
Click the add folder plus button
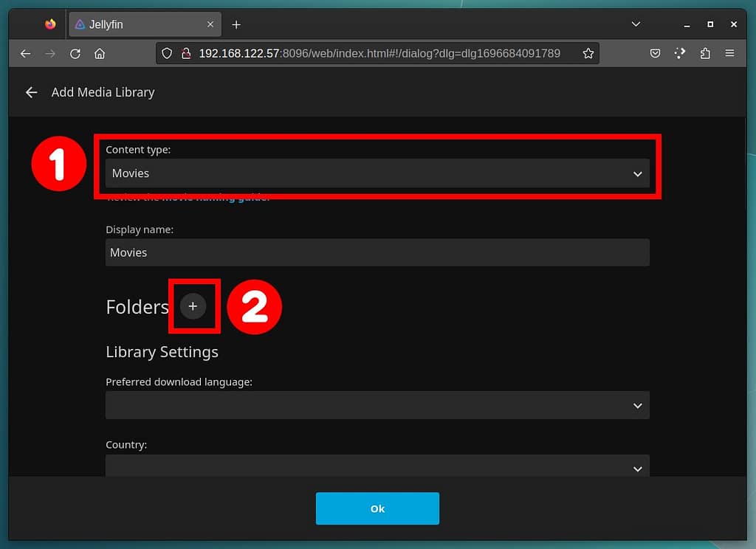coord(193,305)
